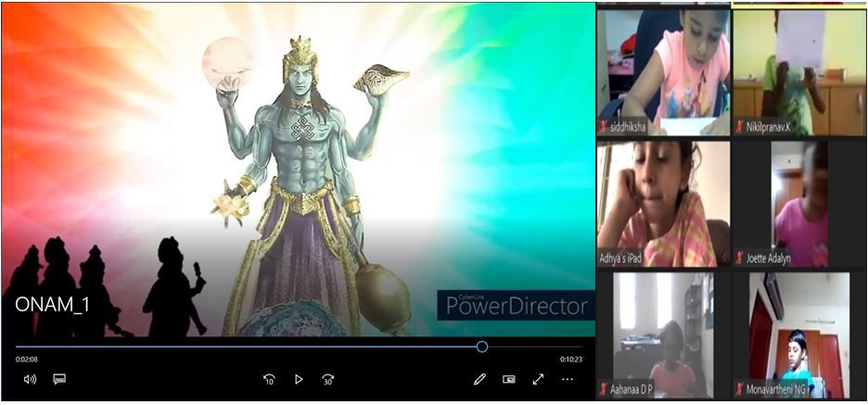This screenshot has width=868, height=405.
Task: Enter full screen with the arrows icon
Action: (538, 379)
